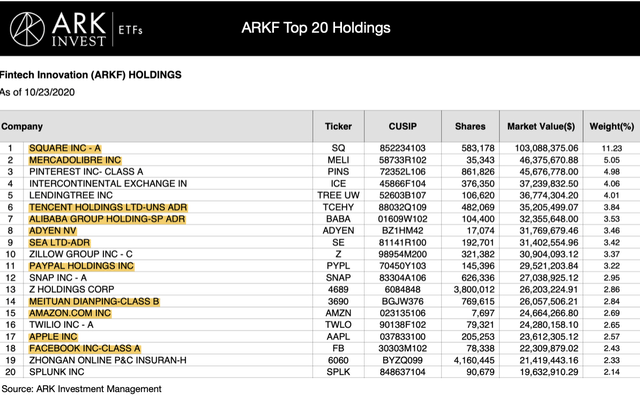
Task: Click the 11.23 weight value for Square
Action: click(611, 148)
